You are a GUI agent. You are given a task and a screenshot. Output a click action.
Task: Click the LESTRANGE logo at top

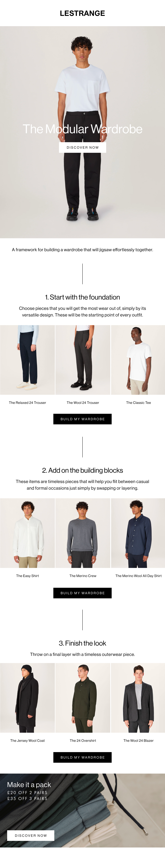pos(82,13)
